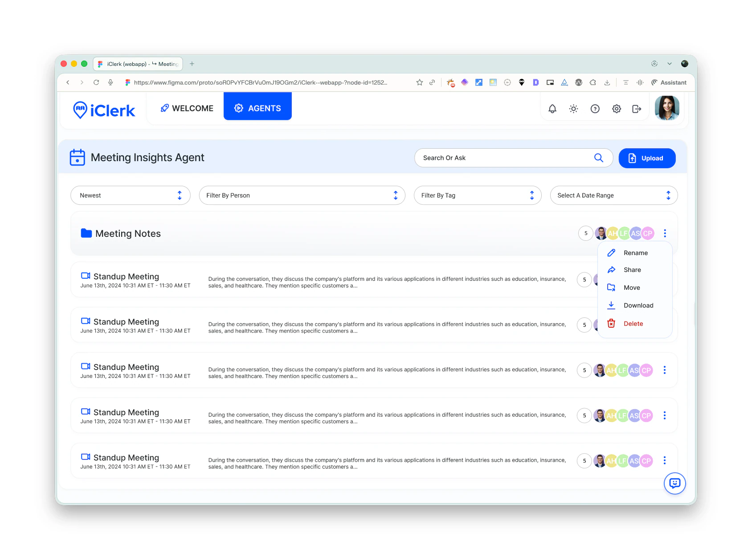The width and height of the screenshot is (752, 560).
Task: Click the logout icon in header
Action: tap(637, 109)
